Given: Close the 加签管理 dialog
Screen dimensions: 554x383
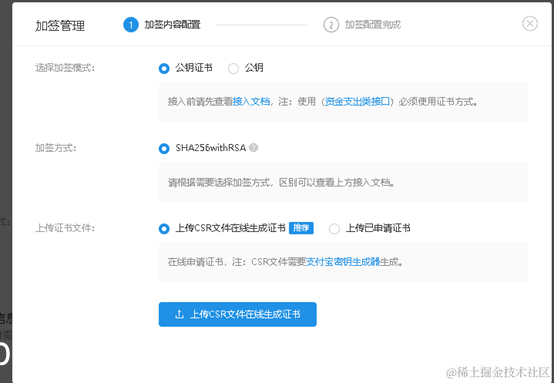Looking at the screenshot, I should [530, 24].
